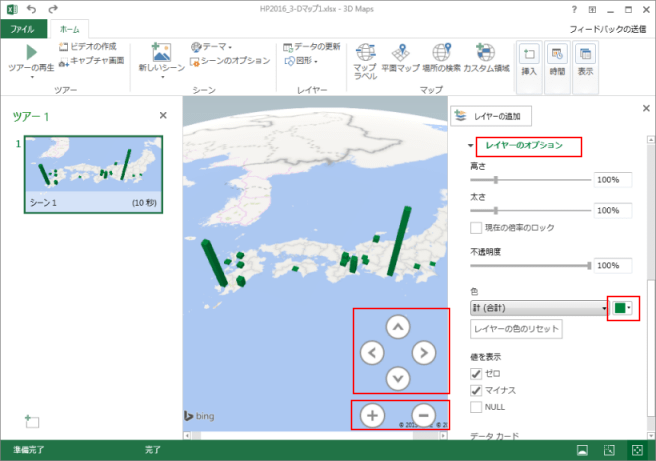The image size is (656, 461).
Task: Switch to 平面マップ flat map
Action: 400,58
